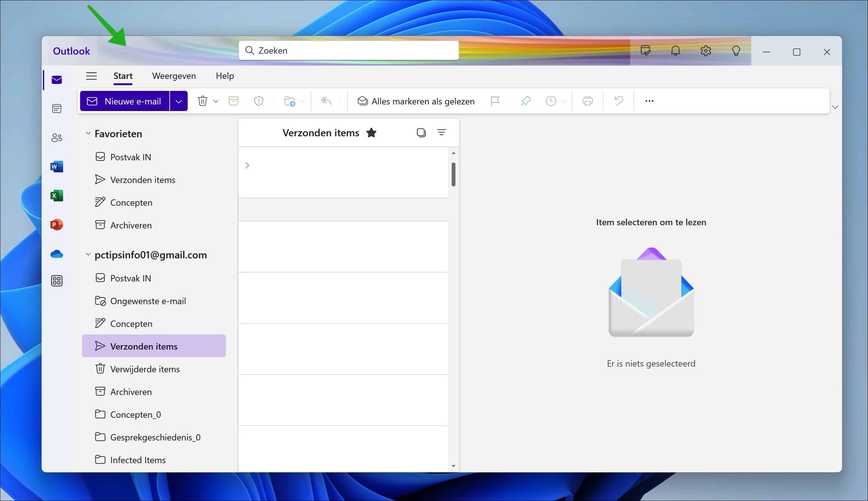Click the scrollbar down arrow

453,466
